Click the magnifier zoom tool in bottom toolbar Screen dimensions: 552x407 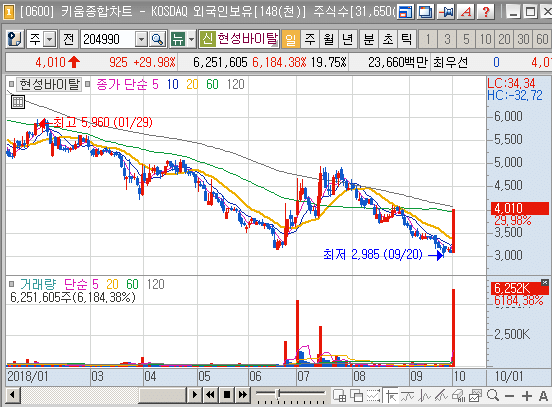(x=493, y=396)
